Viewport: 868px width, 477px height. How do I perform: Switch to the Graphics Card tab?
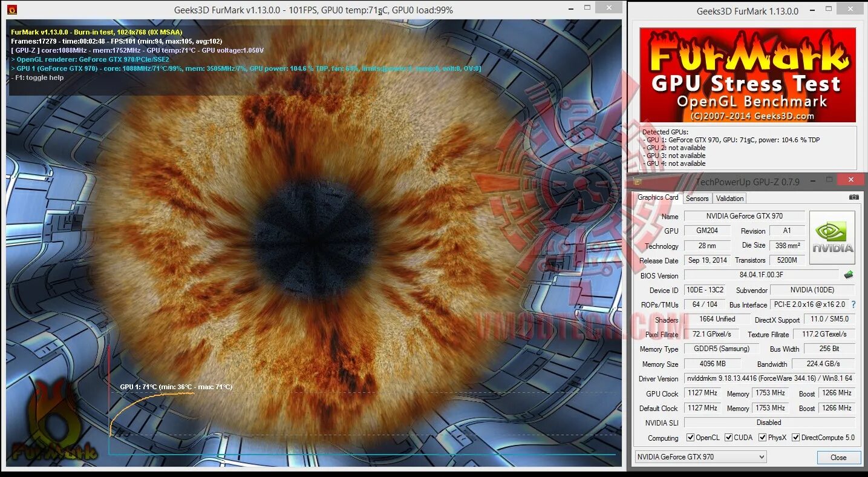pos(658,198)
